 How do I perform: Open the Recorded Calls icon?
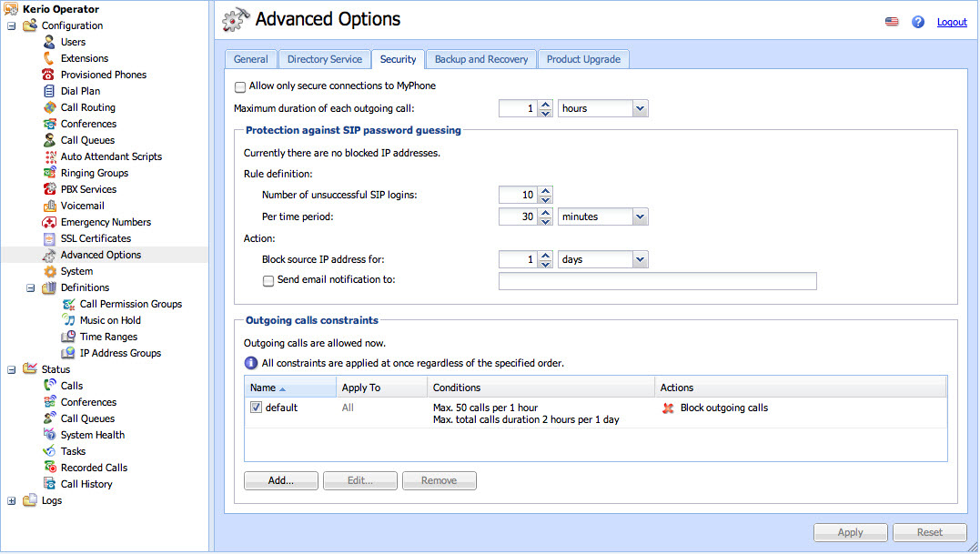[50, 468]
